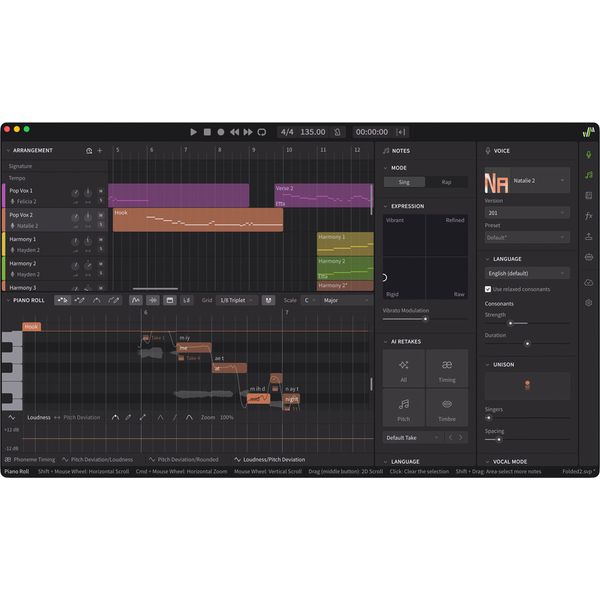This screenshot has height=600, width=600.
Task: Choose the Rap mode
Action: (446, 182)
